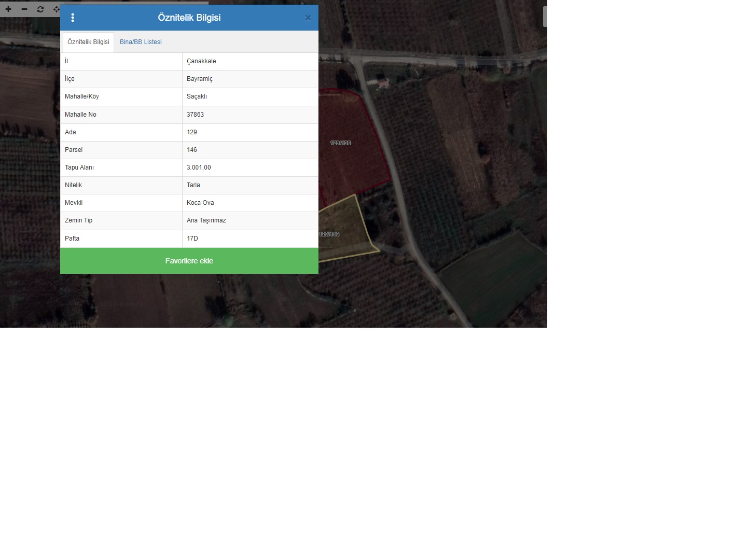Select the Öznitelik Bilgisi tab
Screen dimensions: 748x560
tap(88, 42)
